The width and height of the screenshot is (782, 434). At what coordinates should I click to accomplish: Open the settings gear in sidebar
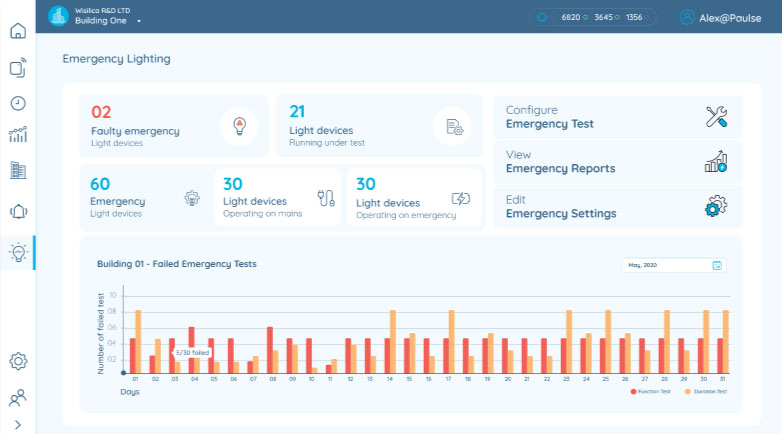[17, 361]
